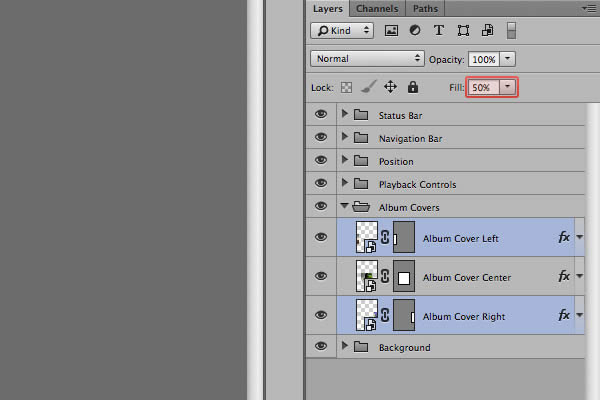Open the Normal blend mode dropdown
This screenshot has width=600, height=400.
[x=367, y=59]
